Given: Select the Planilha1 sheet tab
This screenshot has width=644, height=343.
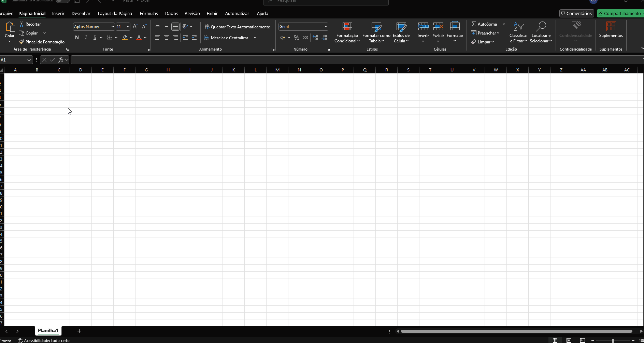Looking at the screenshot, I should (x=48, y=330).
